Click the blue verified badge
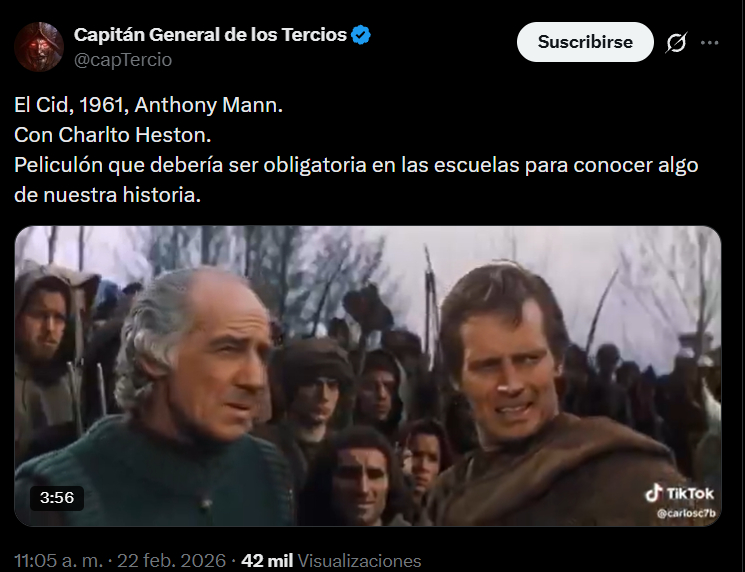745x572 pixels. (361, 35)
